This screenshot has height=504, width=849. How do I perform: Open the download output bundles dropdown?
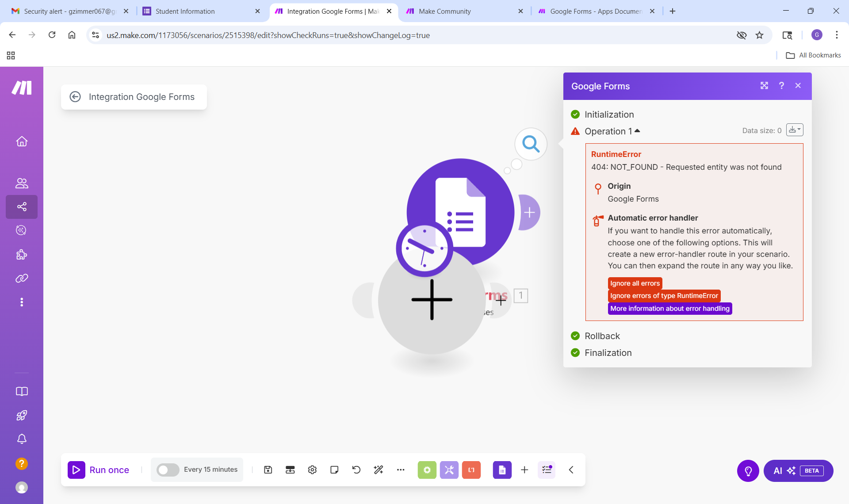click(x=795, y=130)
